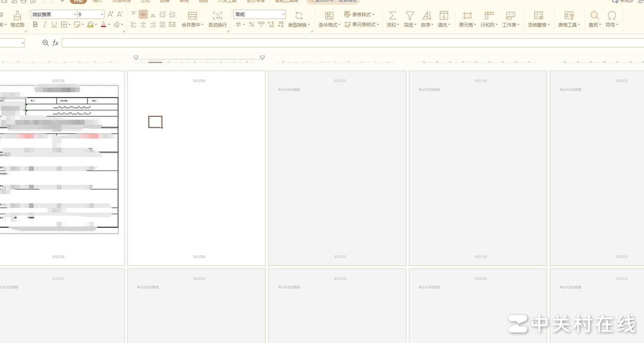Click the Sum (求和) sigma icon

(392, 16)
